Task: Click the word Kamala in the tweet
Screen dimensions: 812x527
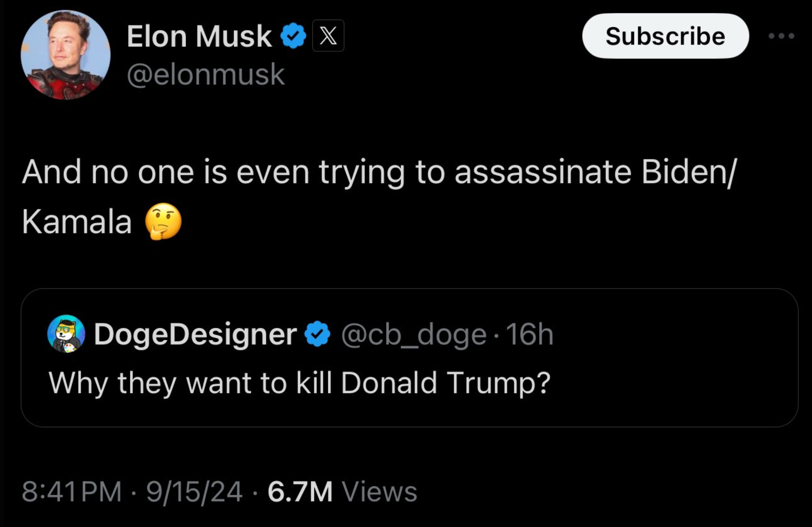Action: [x=77, y=222]
